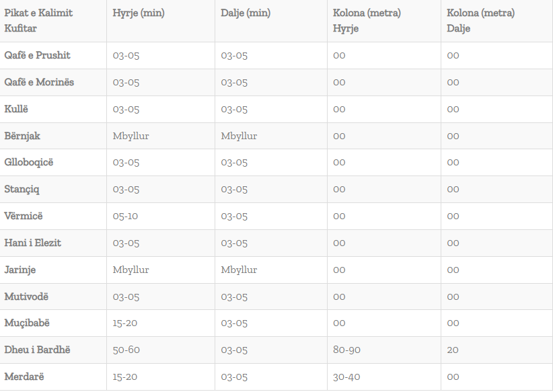
Task: Click the Stançiq border crossing name
Action: click(x=22, y=189)
